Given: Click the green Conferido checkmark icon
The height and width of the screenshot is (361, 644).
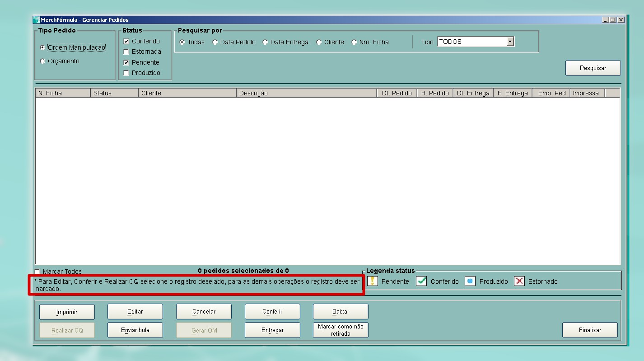Looking at the screenshot, I should (x=421, y=281).
